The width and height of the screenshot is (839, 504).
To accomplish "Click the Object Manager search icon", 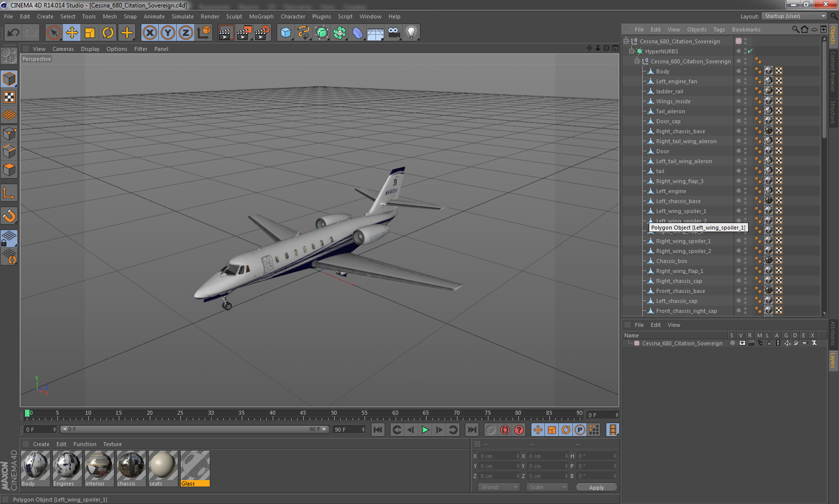I will pyautogui.click(x=796, y=29).
